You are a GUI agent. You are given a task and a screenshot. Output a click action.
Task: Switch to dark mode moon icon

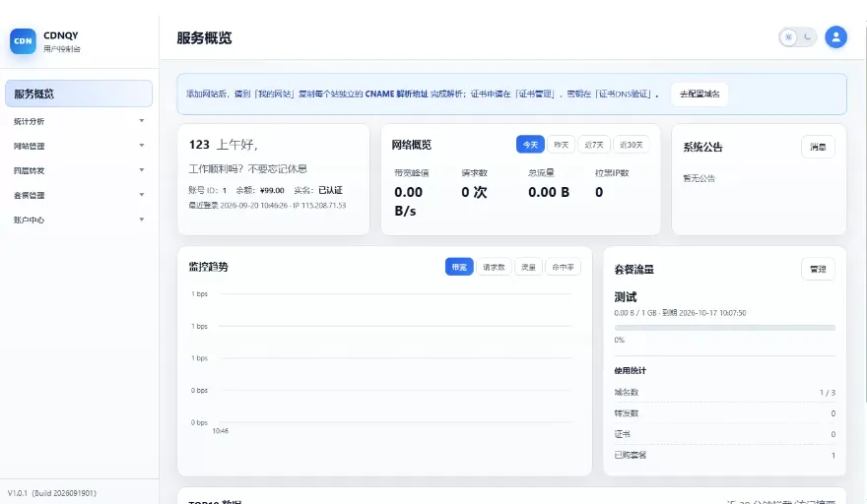(807, 37)
